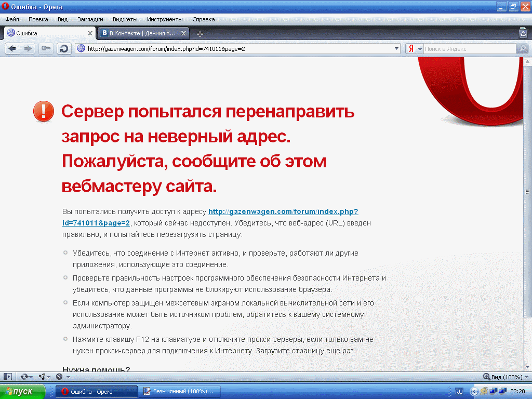This screenshot has height=399, width=532.
Task: Toggle the panels sidebar button in status bar
Action: coord(8,377)
